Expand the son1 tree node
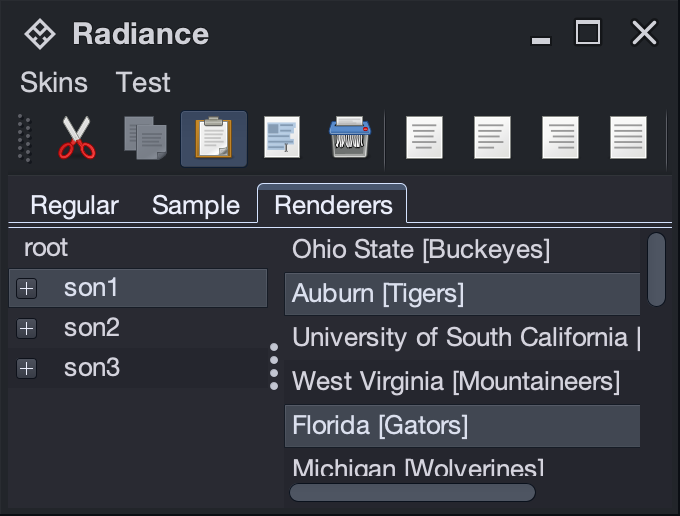Image resolution: width=680 pixels, height=516 pixels. coord(27,289)
